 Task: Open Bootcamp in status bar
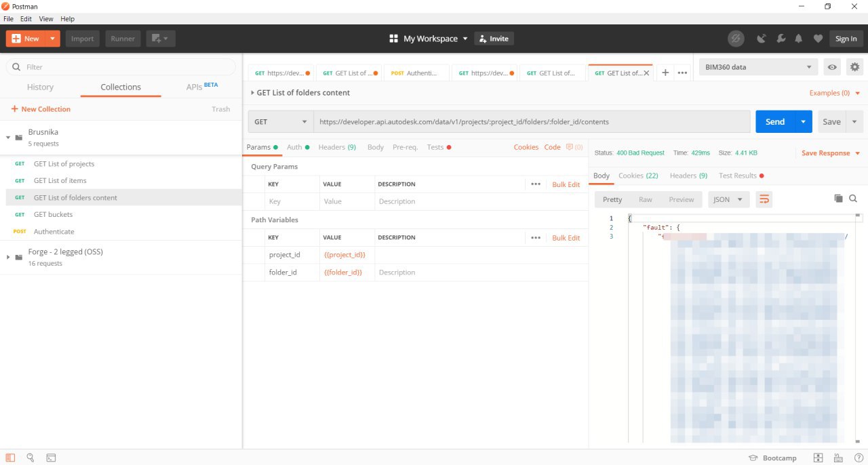point(772,458)
